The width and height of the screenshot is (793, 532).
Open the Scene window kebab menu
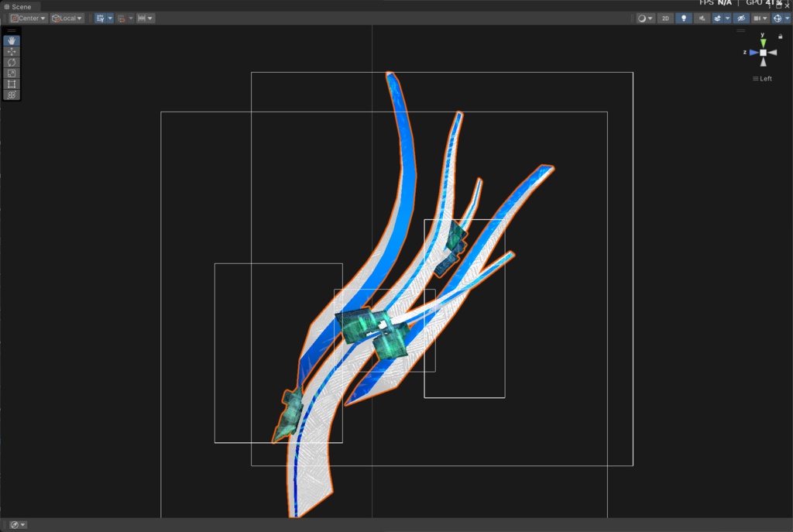(x=770, y=5)
